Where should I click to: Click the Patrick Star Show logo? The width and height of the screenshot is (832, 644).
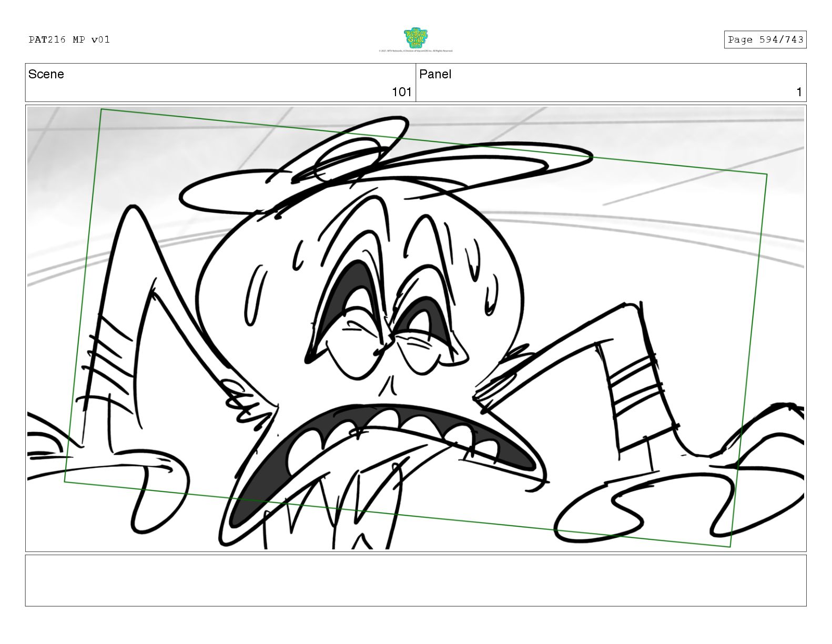(x=415, y=38)
